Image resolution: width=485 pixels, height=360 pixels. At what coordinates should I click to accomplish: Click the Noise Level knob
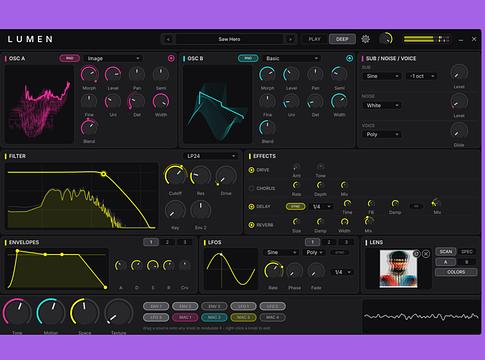pyautogui.click(x=459, y=102)
